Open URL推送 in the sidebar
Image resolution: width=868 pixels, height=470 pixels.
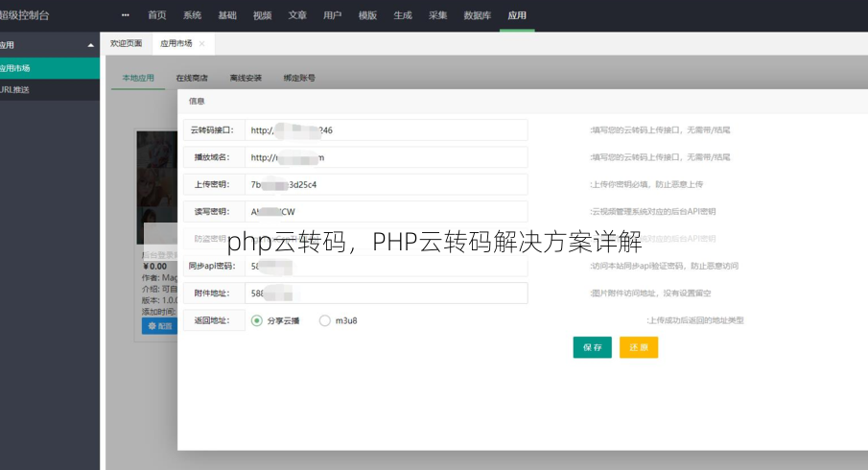pyautogui.click(x=50, y=89)
